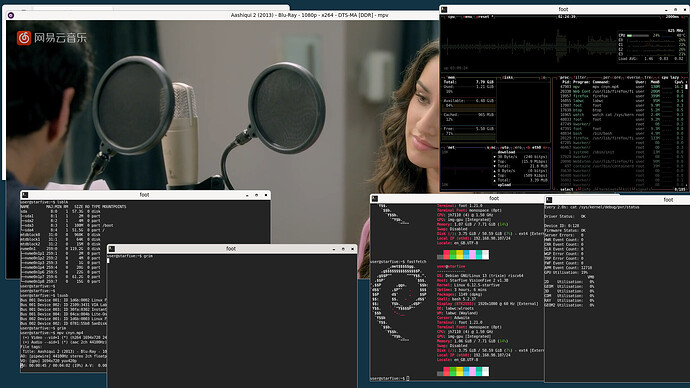Image resolution: width=690 pixels, height=388 pixels.
Task: Toggle the btop 'mem' box label
Action: click(451, 77)
